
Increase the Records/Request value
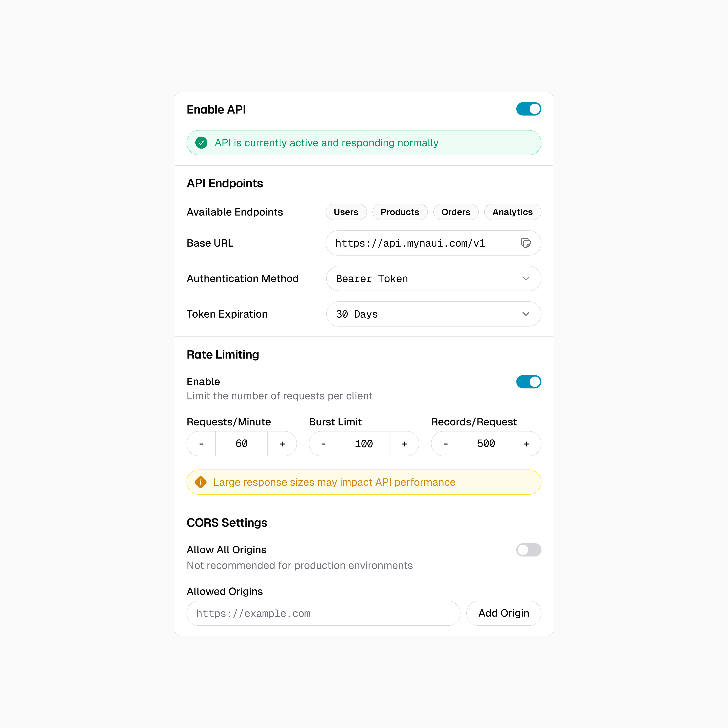(526, 444)
